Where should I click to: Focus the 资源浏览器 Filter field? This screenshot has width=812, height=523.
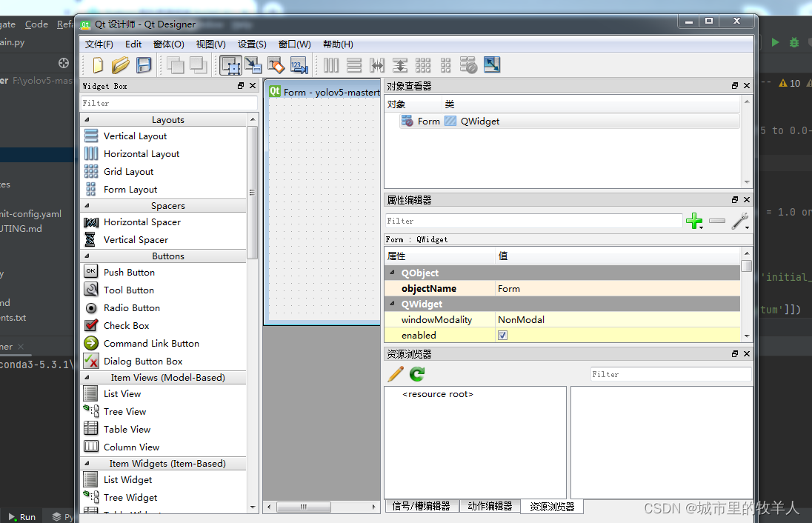coord(670,374)
